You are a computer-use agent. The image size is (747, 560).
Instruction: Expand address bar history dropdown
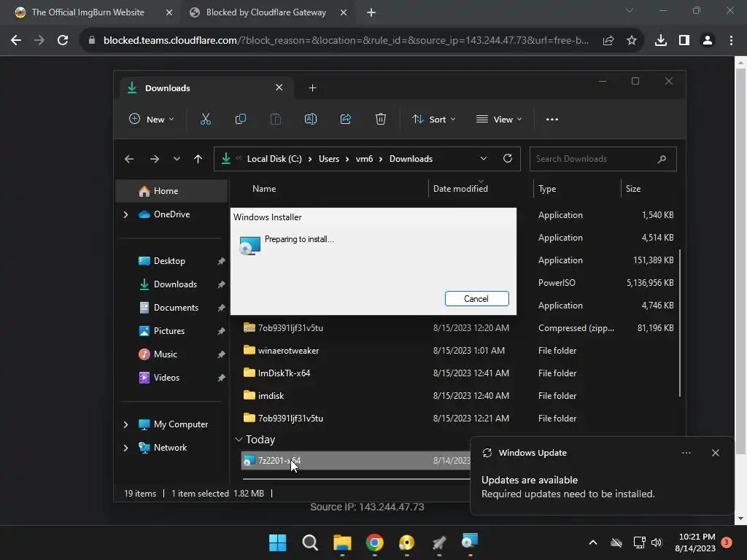484,158
